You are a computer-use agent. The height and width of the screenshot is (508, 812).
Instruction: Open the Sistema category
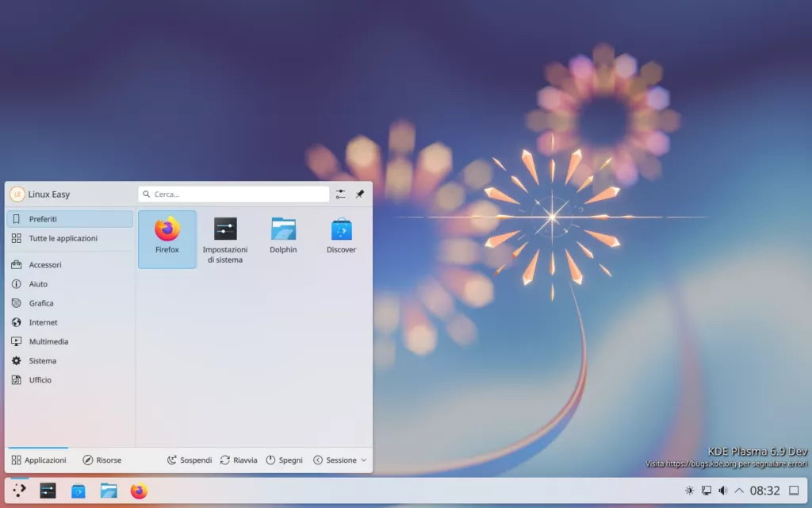point(70,360)
